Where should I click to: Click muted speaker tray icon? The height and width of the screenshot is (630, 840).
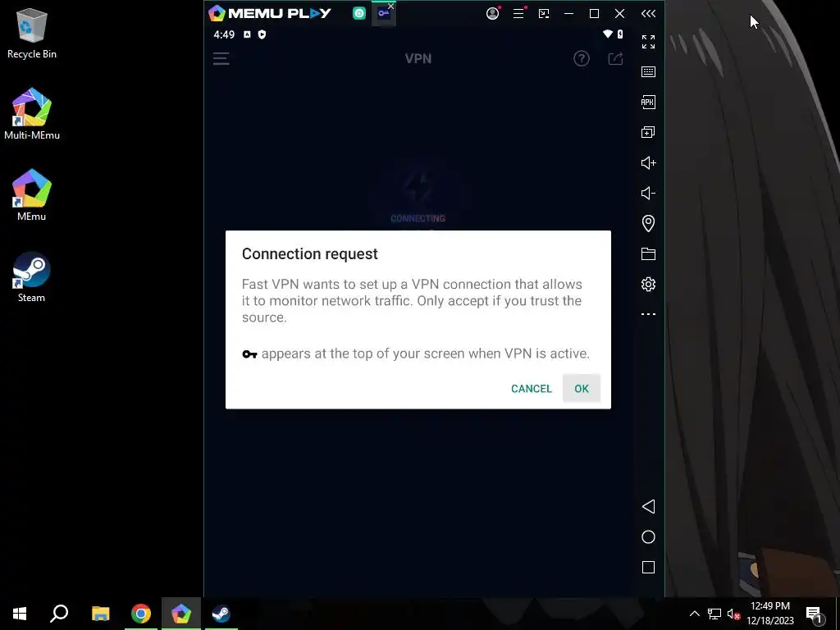coord(733,614)
